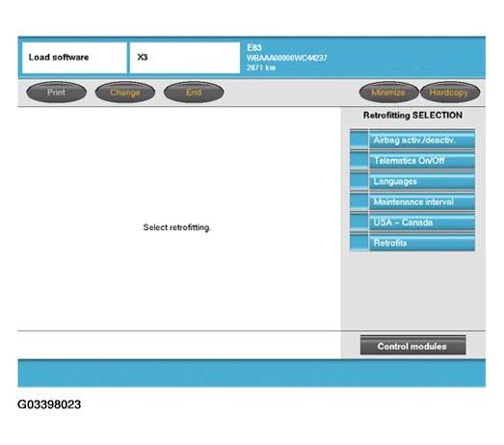Tick the box beside Languages
Viewport: 504px width, 445px height.
click(359, 181)
